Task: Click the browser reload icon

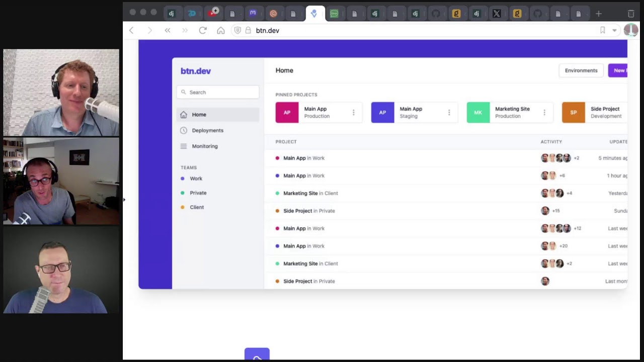Action: (203, 31)
